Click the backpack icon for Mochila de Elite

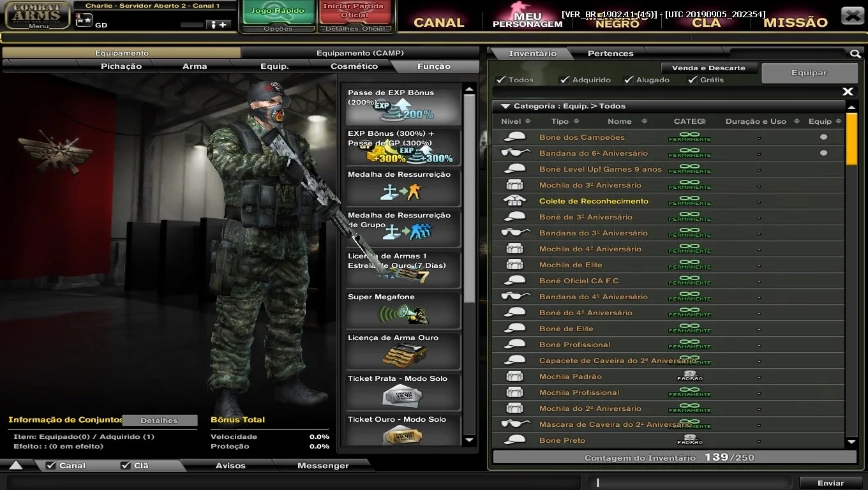point(514,265)
